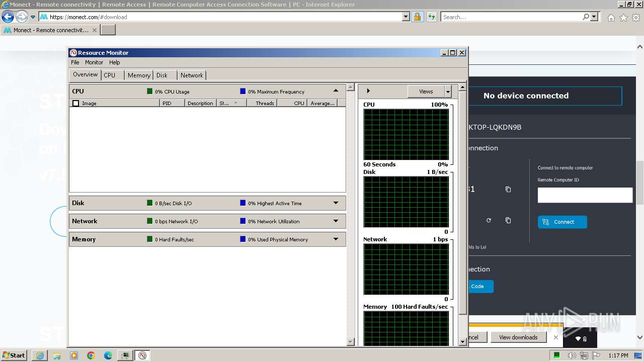
Task: Click the search magnifier icon
Action: click(x=586, y=17)
